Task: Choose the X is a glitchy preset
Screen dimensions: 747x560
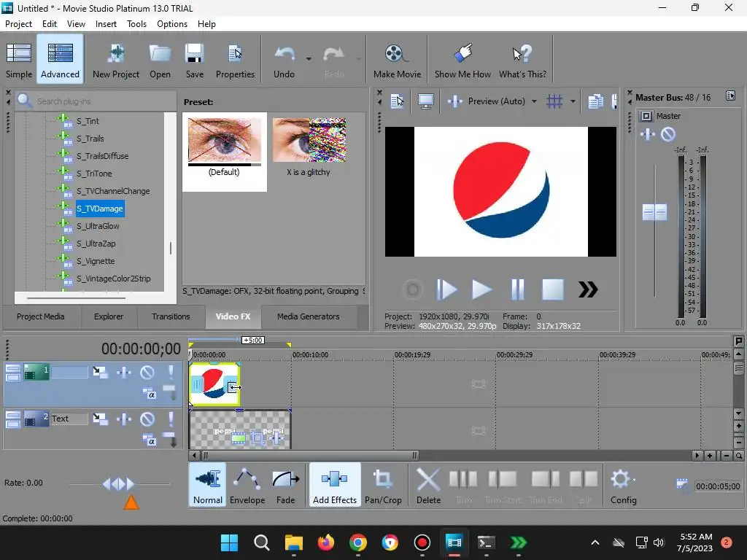Action: point(309,147)
